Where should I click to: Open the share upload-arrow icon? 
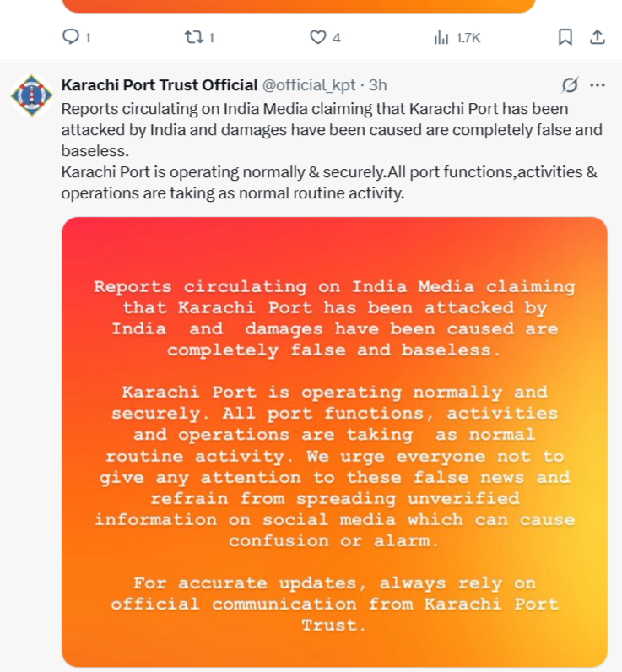[598, 37]
